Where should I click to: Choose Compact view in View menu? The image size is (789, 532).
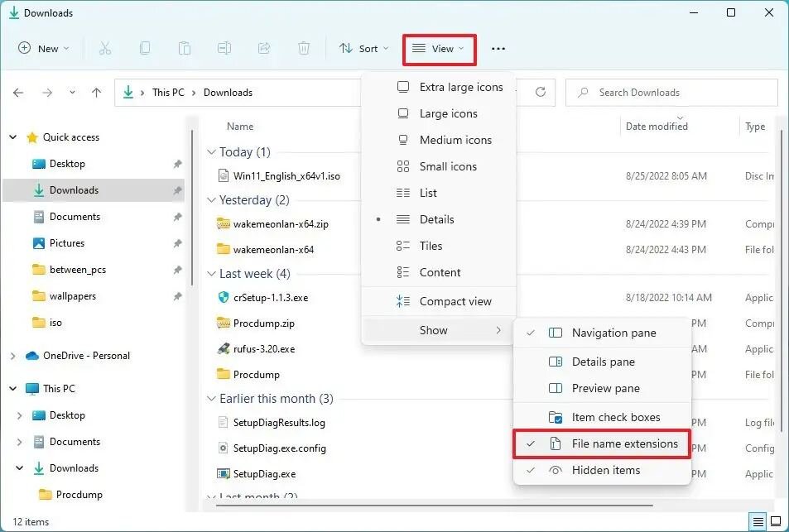[455, 301]
